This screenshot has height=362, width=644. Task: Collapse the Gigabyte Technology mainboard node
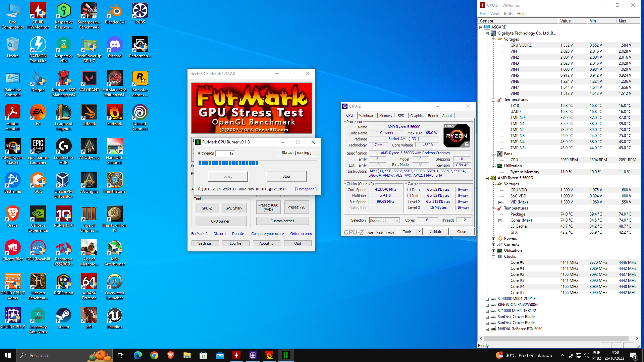[x=487, y=33]
